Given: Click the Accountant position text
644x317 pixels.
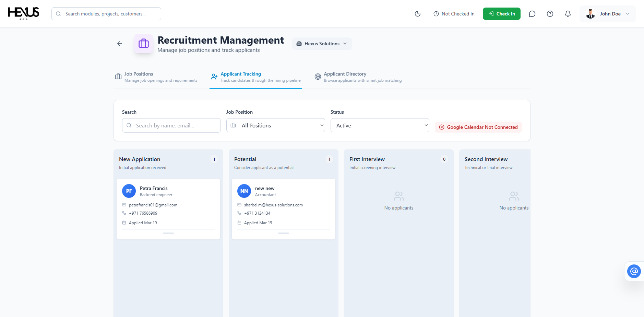Looking at the screenshot, I should click(x=265, y=195).
